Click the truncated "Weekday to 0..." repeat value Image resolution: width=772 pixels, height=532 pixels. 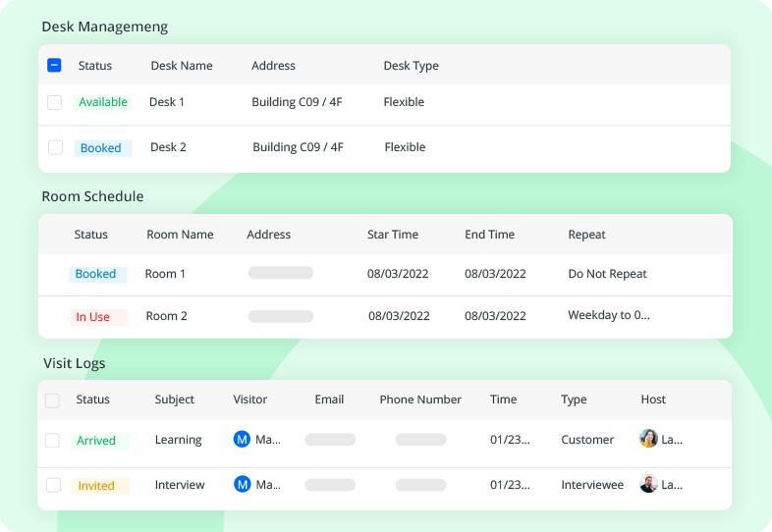tap(609, 316)
